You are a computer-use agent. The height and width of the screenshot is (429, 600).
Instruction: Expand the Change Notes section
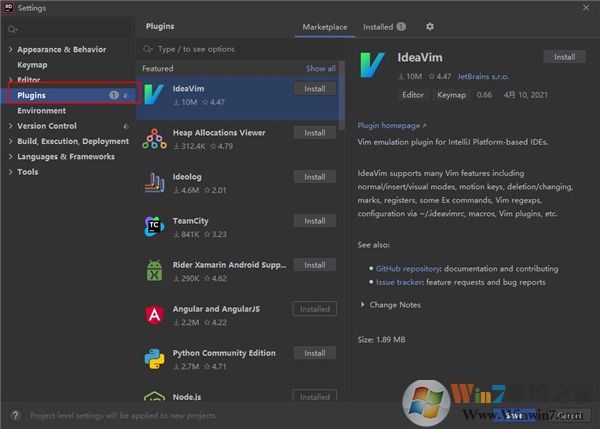(x=362, y=305)
